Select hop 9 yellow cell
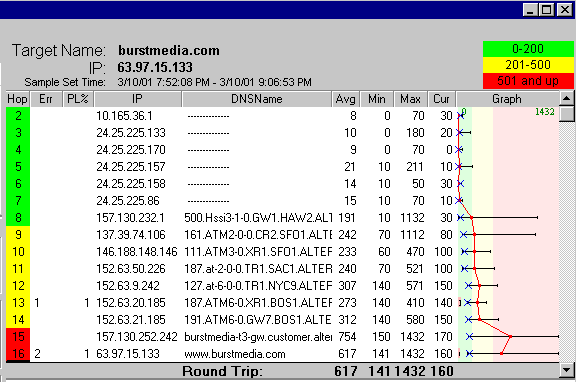Image resolution: width=576 pixels, height=382 pixels. coord(18,234)
